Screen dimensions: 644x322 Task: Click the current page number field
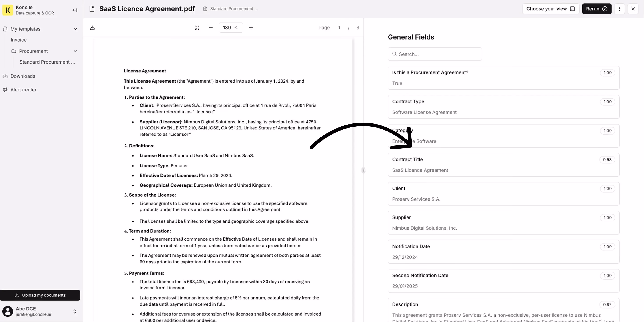click(339, 28)
